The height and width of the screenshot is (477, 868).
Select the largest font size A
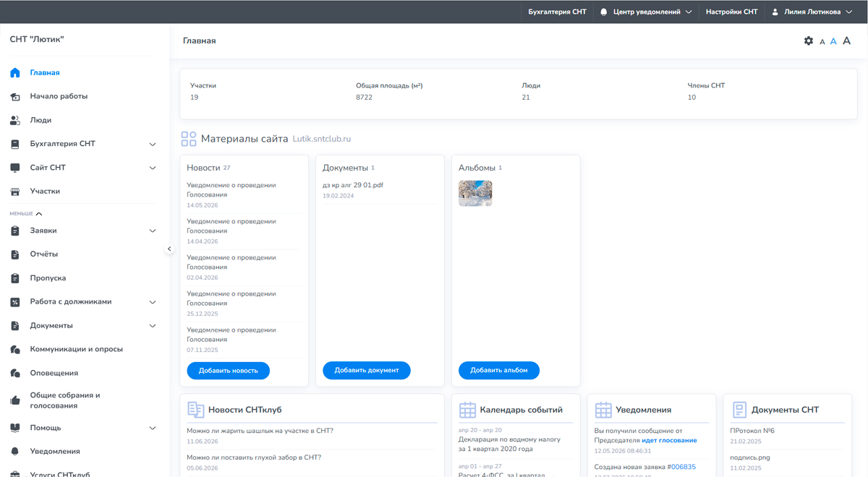[846, 41]
